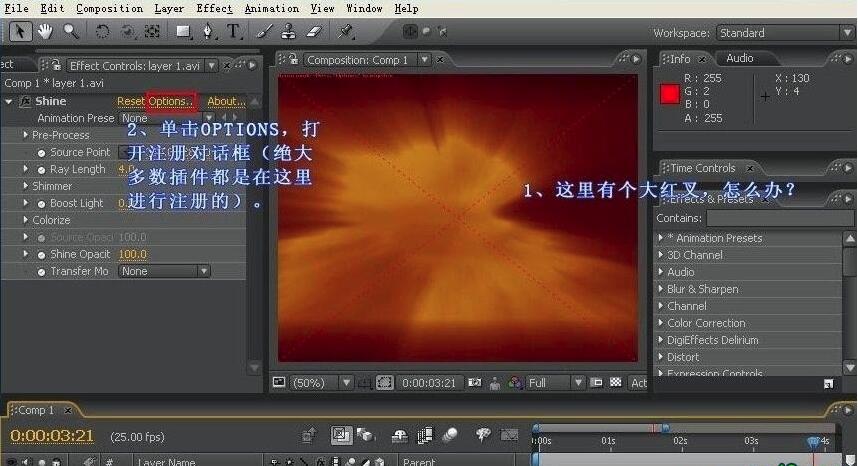Toggle Boost Light stopwatch
The width and height of the screenshot is (858, 466).
click(41, 203)
